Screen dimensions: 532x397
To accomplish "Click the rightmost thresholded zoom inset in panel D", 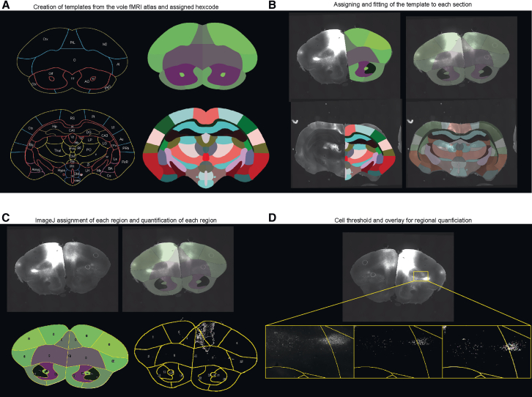I will click(x=487, y=352).
